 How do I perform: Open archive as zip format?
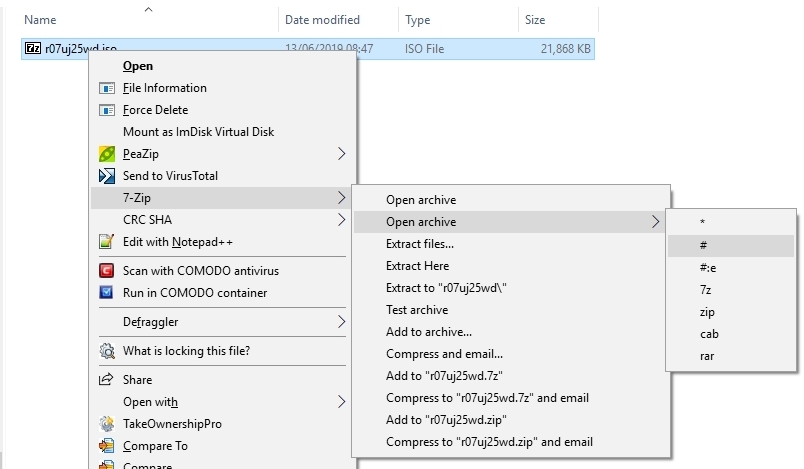(708, 312)
